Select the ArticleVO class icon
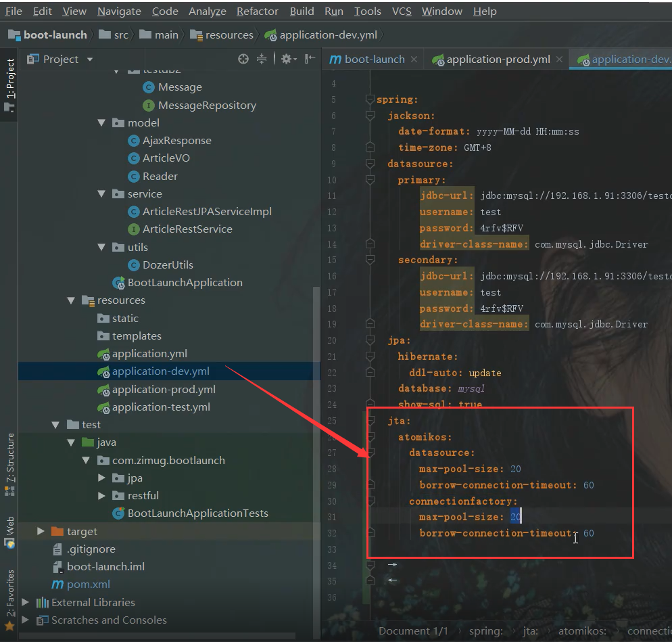This screenshot has height=642, width=672. click(134, 158)
